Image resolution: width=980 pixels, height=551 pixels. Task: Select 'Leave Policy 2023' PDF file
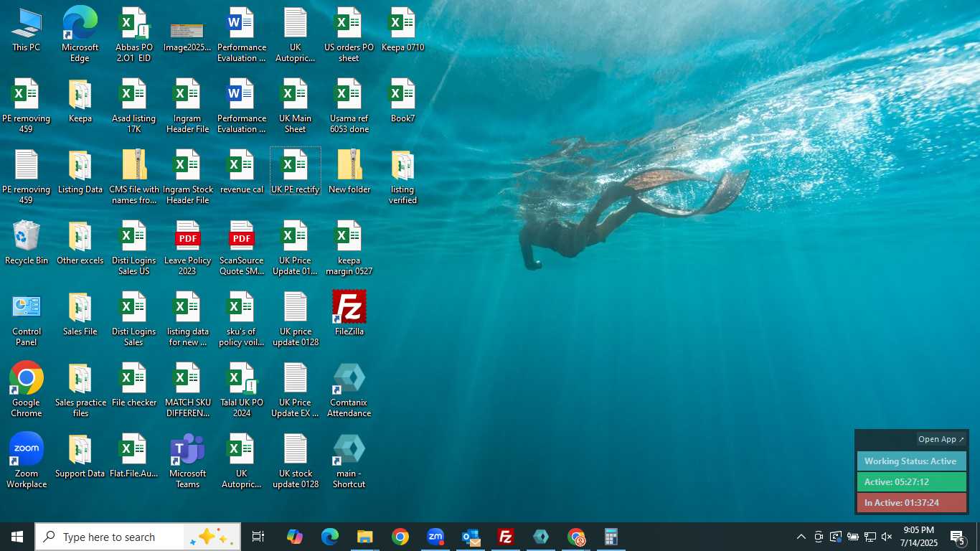point(188,248)
